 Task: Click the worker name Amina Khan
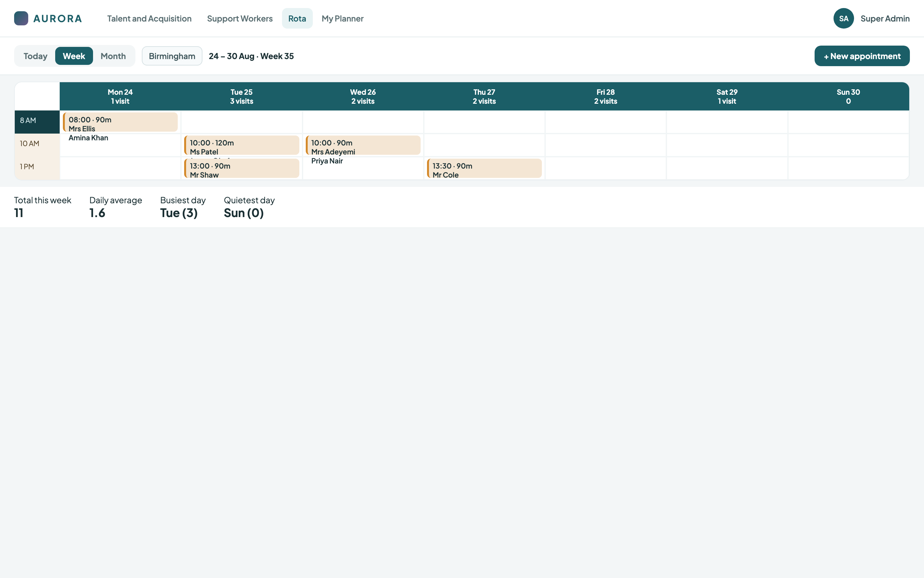[88, 138]
